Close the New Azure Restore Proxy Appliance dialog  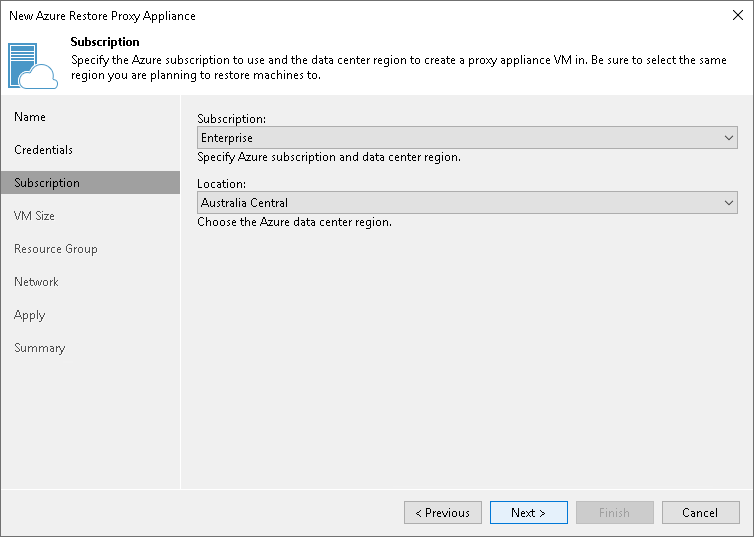tap(738, 15)
